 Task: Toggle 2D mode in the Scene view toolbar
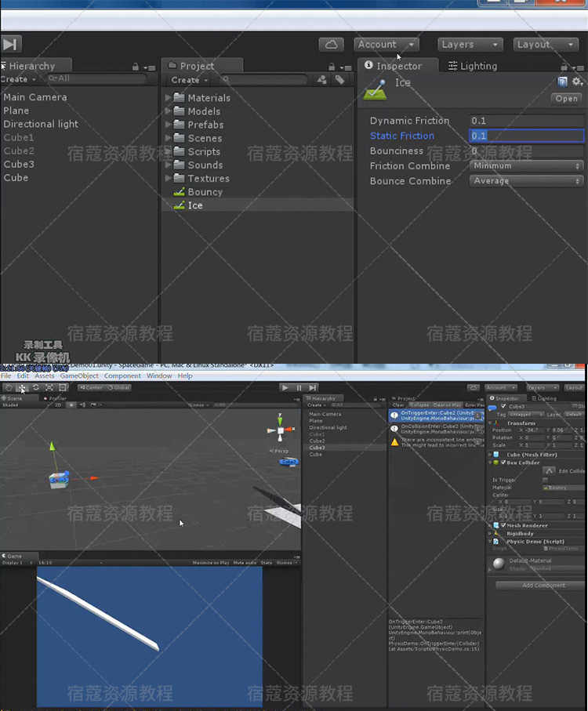point(58,405)
